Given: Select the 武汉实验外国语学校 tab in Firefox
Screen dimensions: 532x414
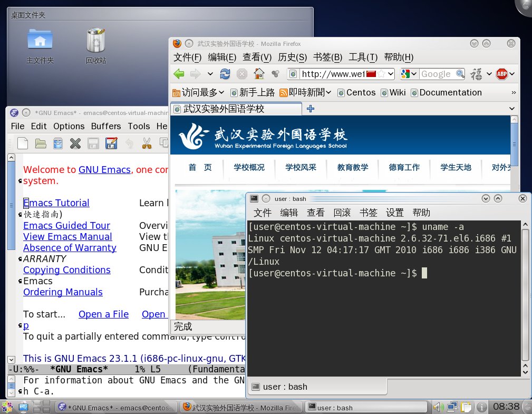Looking at the screenshot, I should 236,109.
